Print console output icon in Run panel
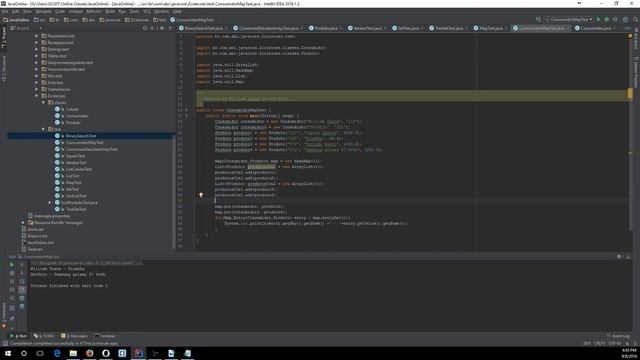This screenshot has height=360, width=640. pos(22,298)
